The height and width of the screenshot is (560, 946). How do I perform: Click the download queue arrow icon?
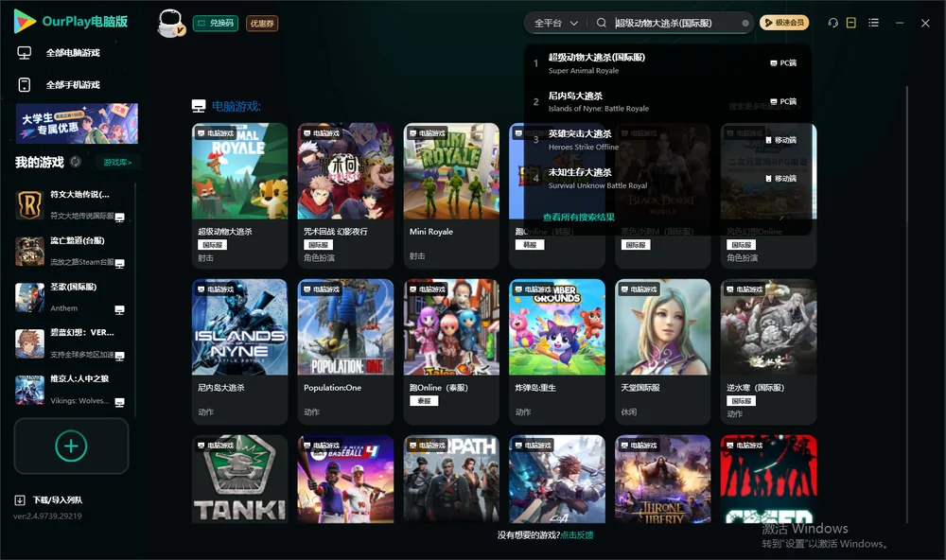point(20,499)
